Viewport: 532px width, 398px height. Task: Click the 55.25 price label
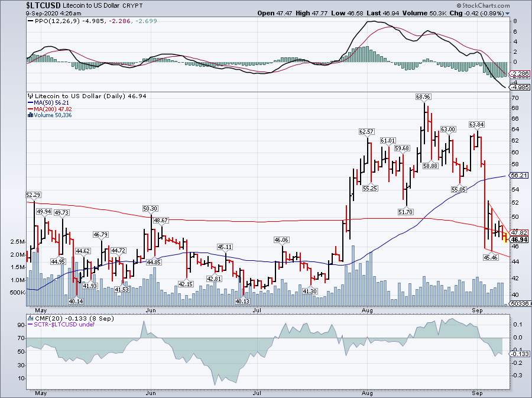tap(370, 188)
